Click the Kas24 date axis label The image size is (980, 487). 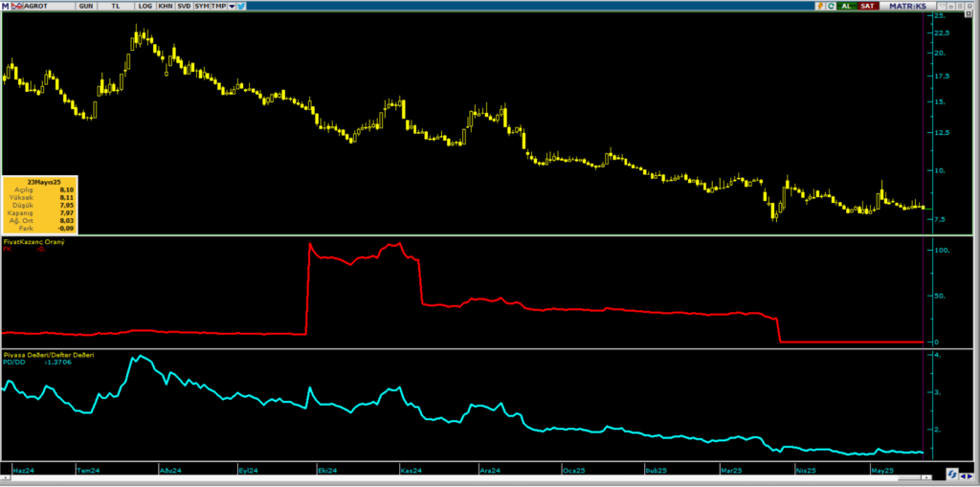(x=412, y=470)
